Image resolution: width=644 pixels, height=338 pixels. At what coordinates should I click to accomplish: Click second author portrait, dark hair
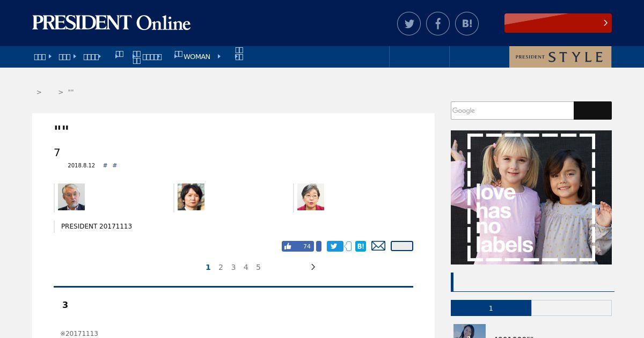click(x=191, y=197)
